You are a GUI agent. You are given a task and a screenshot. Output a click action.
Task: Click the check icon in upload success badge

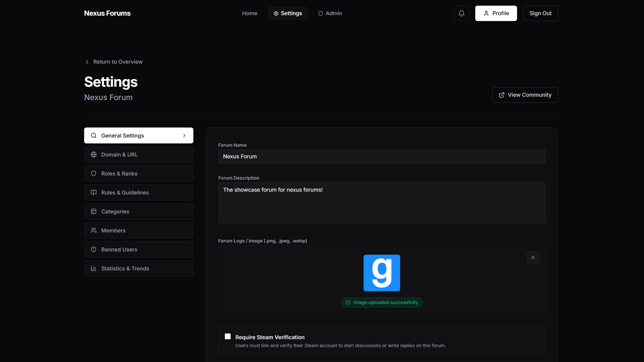[348, 302]
